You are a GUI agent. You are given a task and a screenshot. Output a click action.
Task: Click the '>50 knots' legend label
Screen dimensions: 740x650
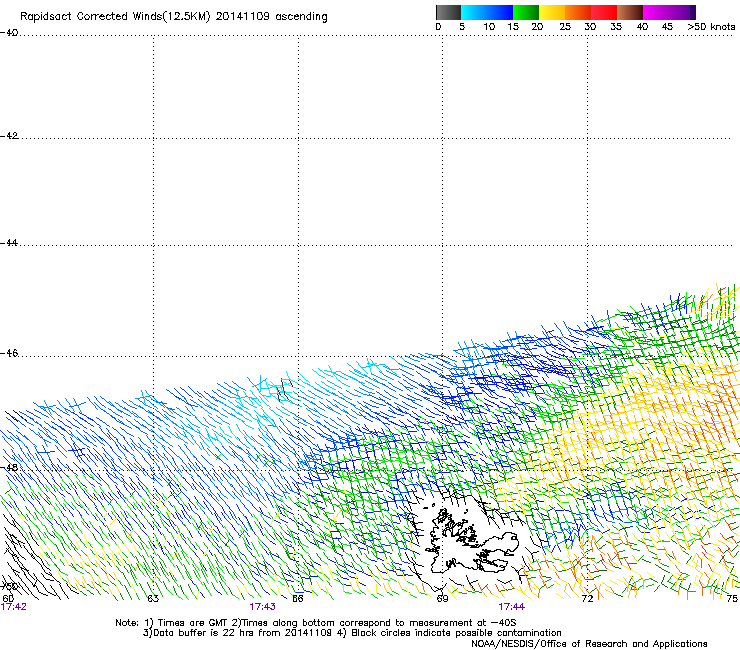[711, 27]
